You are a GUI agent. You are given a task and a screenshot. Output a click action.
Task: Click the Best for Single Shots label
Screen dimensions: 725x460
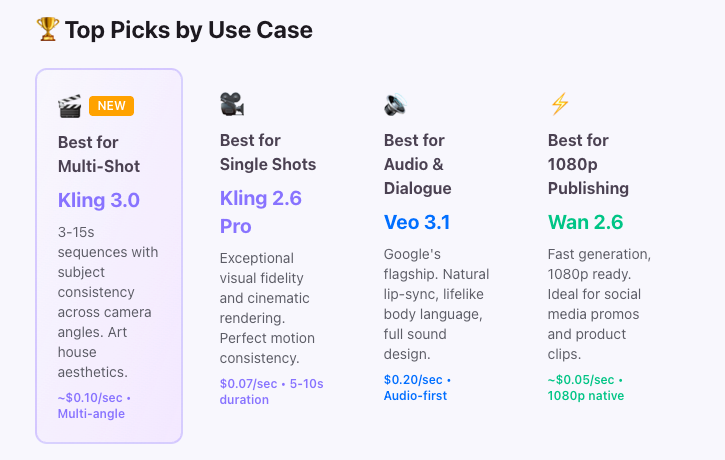click(x=268, y=152)
